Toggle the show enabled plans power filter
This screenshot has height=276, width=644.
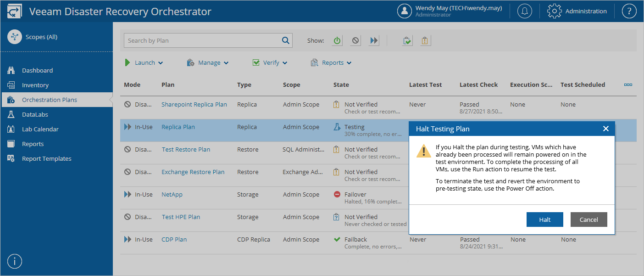[337, 40]
